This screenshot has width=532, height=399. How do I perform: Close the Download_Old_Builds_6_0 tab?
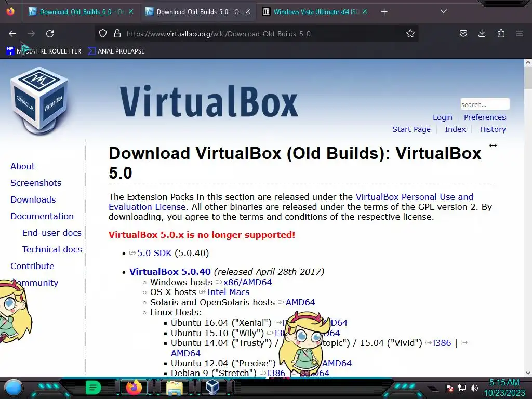(131, 12)
